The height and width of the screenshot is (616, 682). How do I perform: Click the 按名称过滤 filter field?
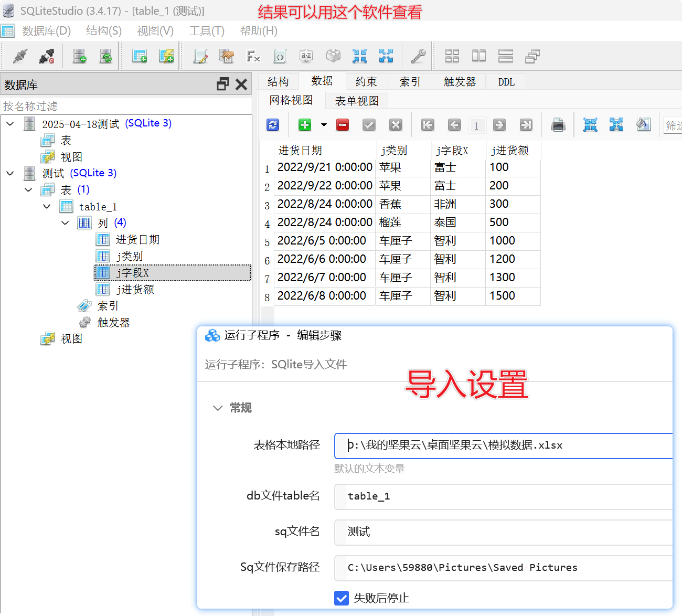click(126, 106)
